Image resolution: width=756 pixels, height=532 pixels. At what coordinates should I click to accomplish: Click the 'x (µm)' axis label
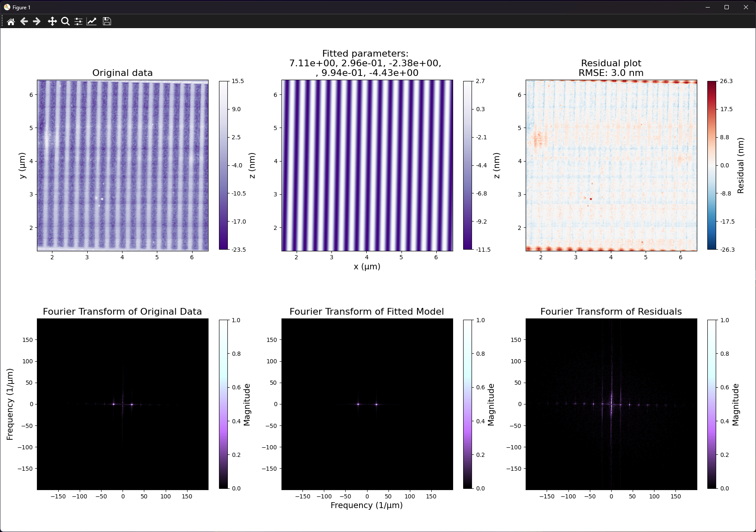tap(367, 267)
